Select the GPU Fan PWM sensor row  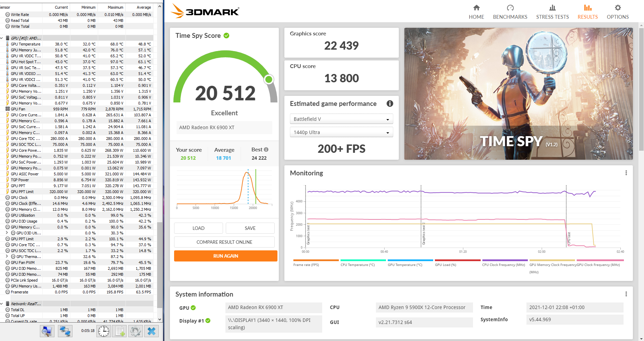[77, 263]
